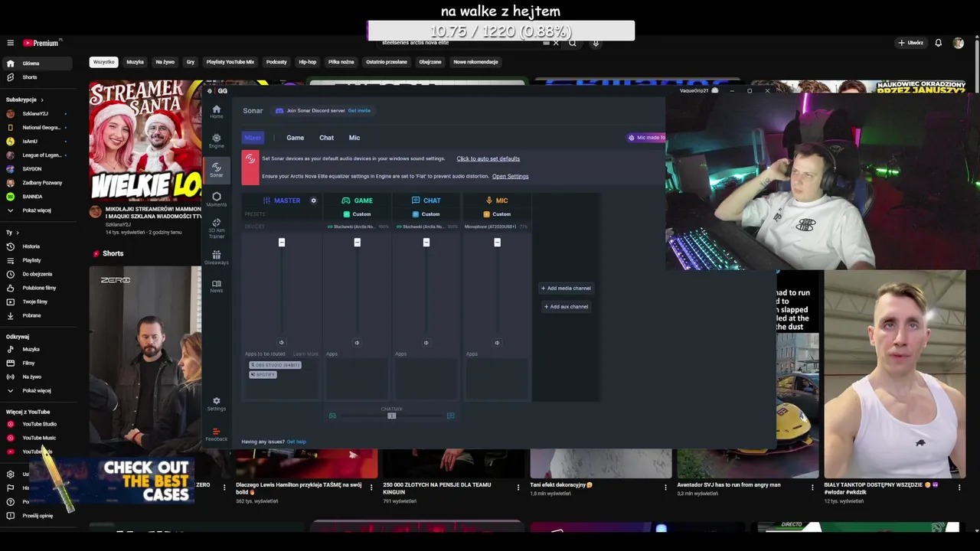Expand the Subskrypcje section chevron
Screen dimensions: 980x551
click(x=42, y=99)
